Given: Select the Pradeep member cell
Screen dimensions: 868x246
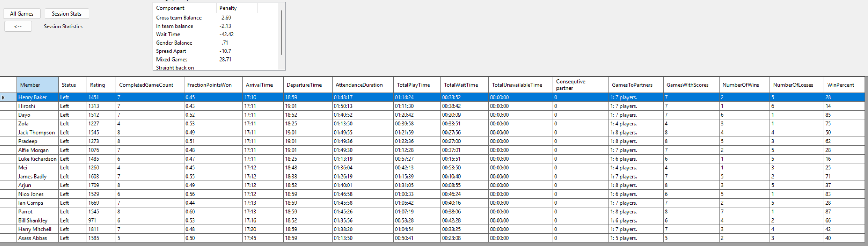Looking at the screenshot, I should click(x=38, y=141).
